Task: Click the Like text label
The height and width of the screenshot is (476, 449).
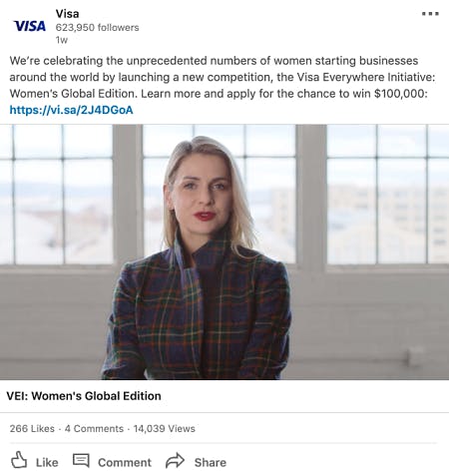Action: pos(47,462)
